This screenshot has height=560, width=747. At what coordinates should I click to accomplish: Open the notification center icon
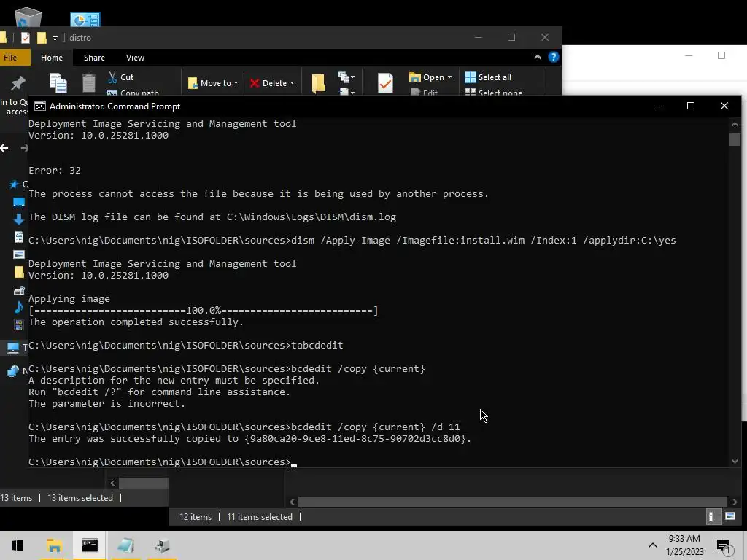click(x=724, y=546)
